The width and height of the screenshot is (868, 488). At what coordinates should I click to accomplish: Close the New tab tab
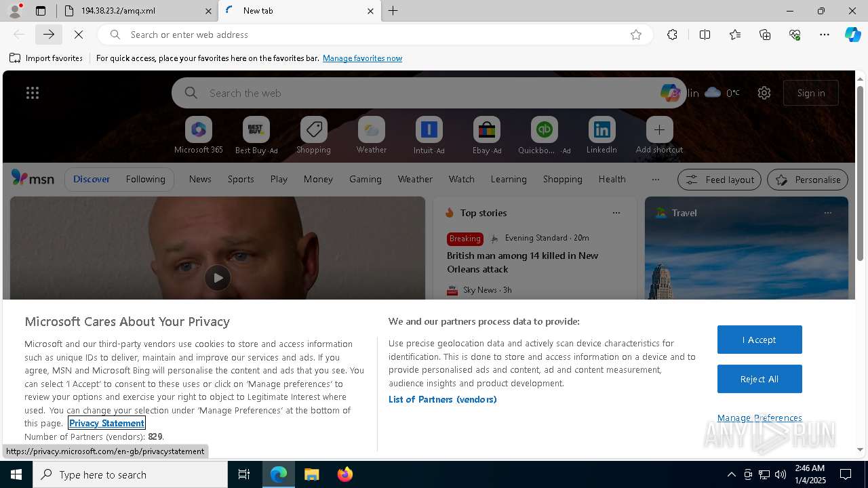point(370,11)
